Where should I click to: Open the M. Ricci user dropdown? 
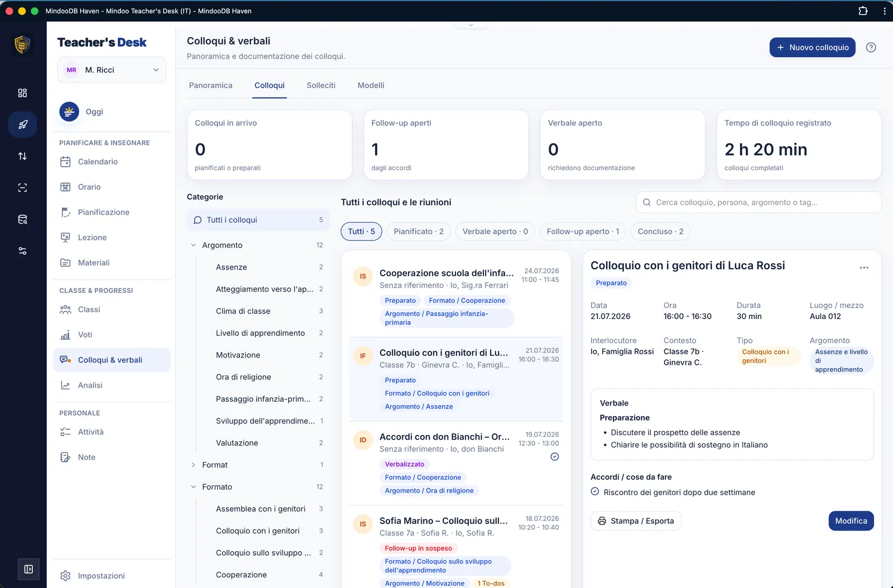click(112, 70)
